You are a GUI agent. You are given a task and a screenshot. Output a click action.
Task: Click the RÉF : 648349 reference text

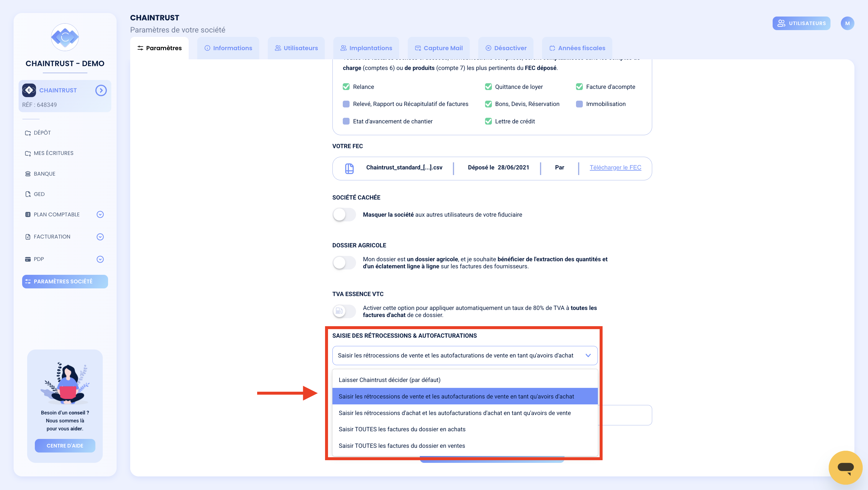40,105
